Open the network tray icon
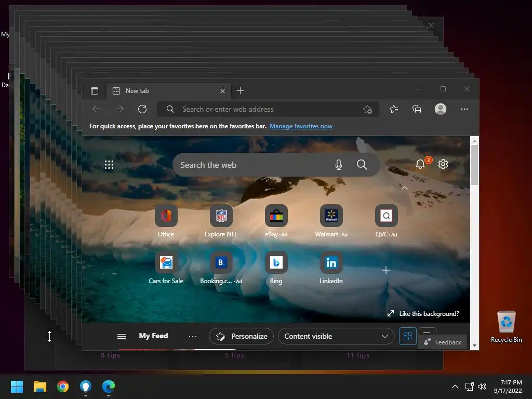532x399 pixels. (470, 387)
